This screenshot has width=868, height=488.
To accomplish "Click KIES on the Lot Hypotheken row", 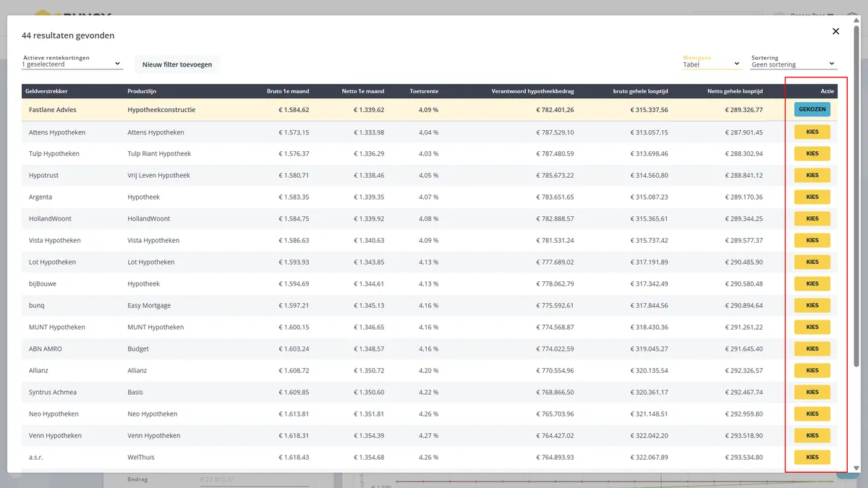I will 812,262.
